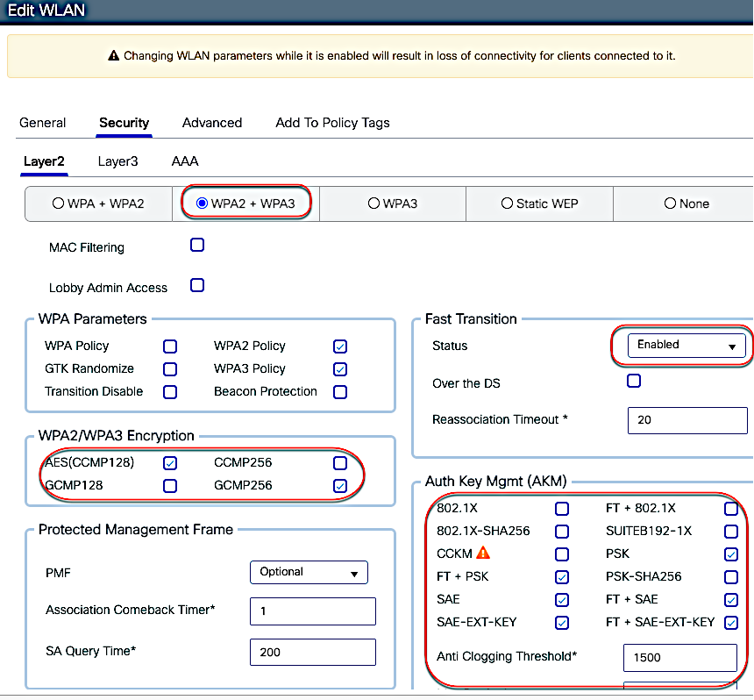Disable GCMP256 encryption
Screen dimensions: 754x700
click(340, 485)
